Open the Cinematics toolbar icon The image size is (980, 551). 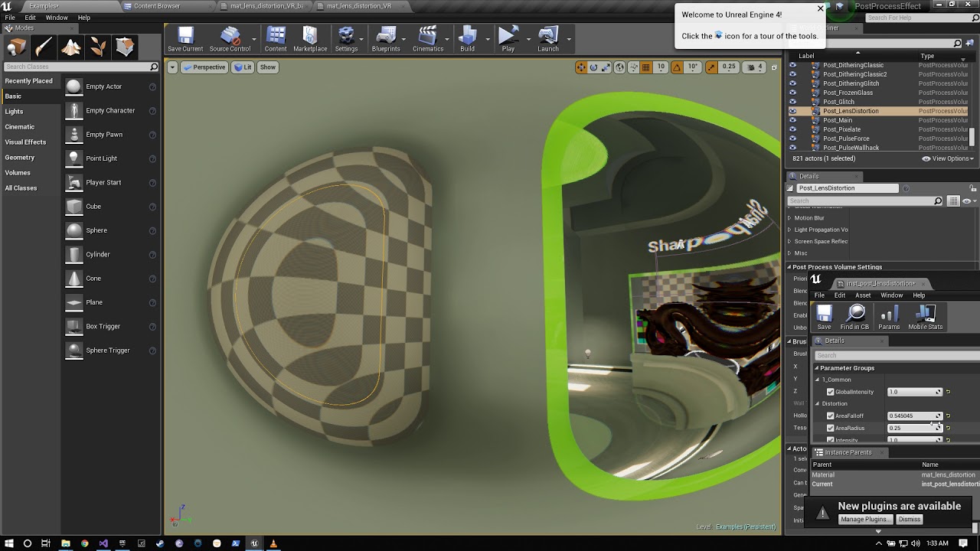coord(428,40)
